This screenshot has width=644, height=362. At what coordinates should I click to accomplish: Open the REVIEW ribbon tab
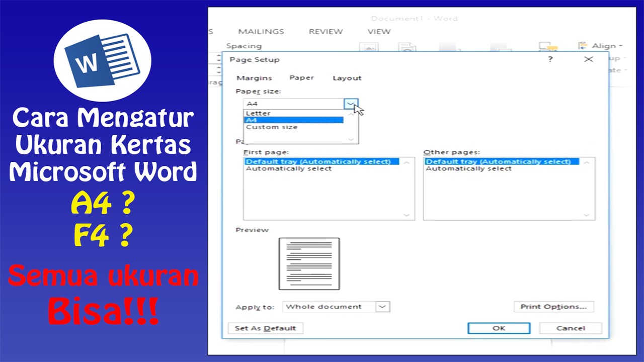(x=326, y=31)
